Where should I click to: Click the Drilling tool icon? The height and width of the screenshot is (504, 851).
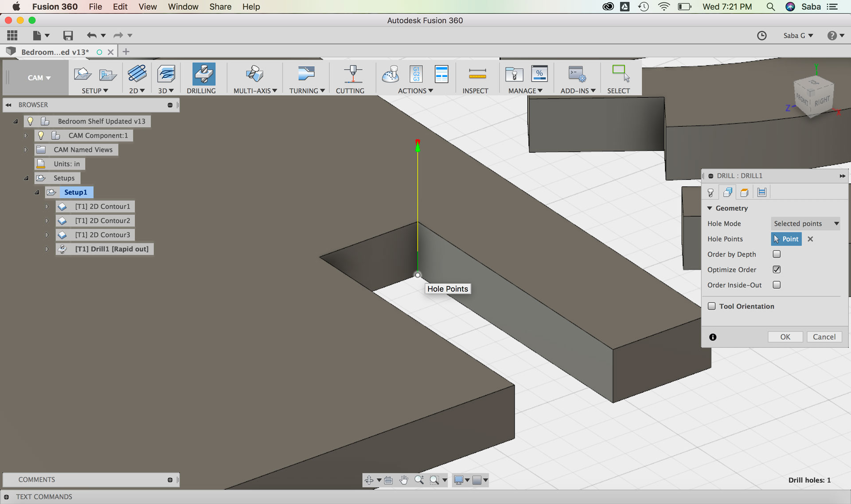pos(203,74)
